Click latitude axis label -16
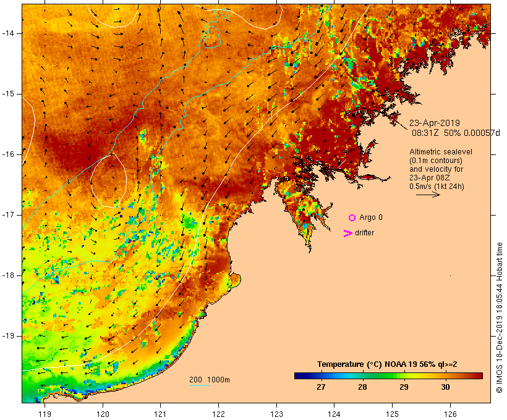Image resolution: width=507 pixels, height=420 pixels. pyautogui.click(x=8, y=154)
